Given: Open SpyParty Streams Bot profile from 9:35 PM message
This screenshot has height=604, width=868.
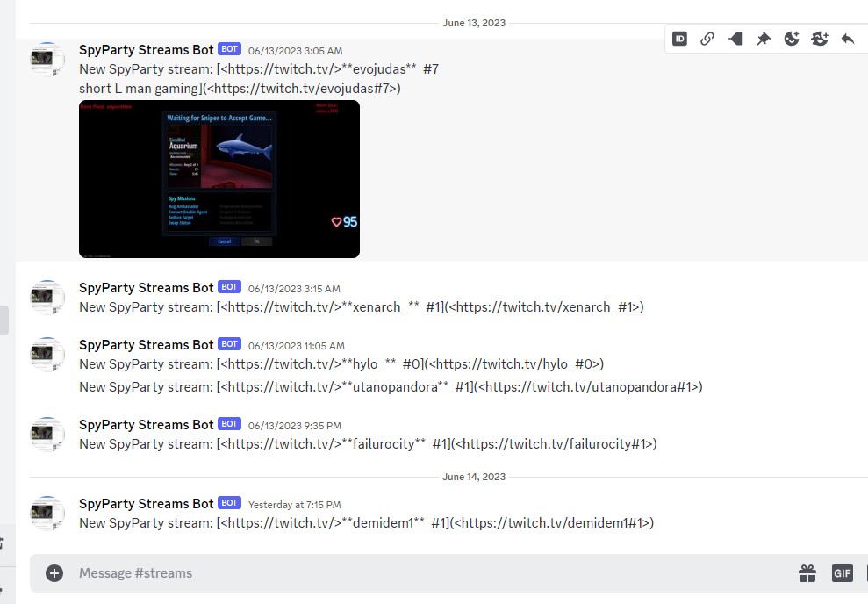Looking at the screenshot, I should pos(147,425).
